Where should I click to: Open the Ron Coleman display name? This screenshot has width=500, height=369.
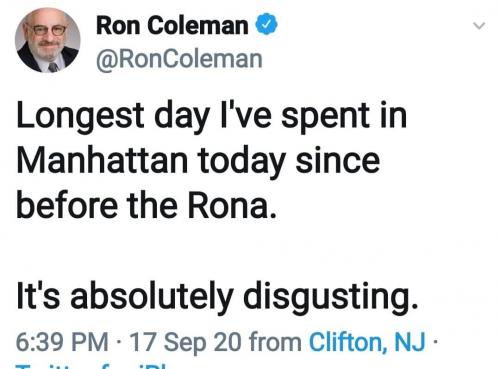pyautogui.click(x=172, y=26)
